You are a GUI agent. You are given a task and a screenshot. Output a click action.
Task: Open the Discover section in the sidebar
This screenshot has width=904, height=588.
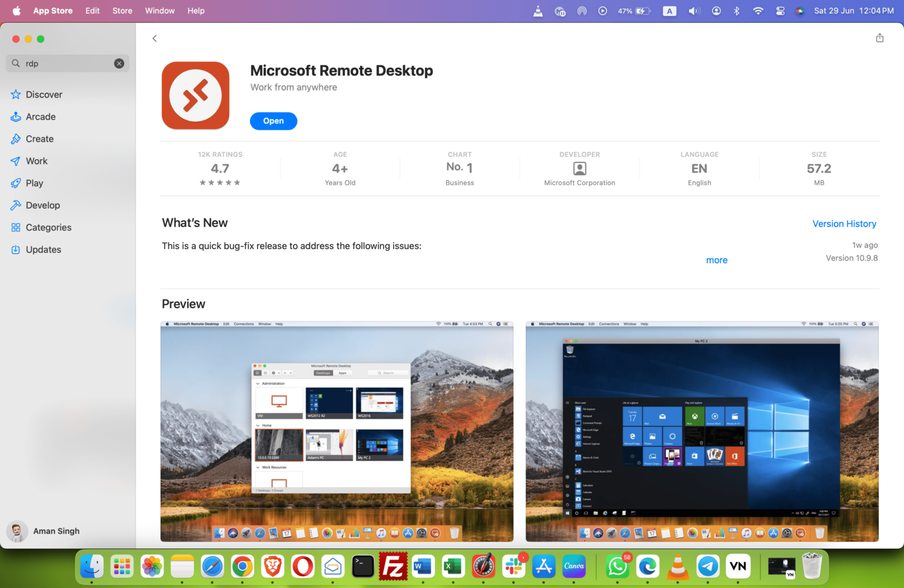43,94
